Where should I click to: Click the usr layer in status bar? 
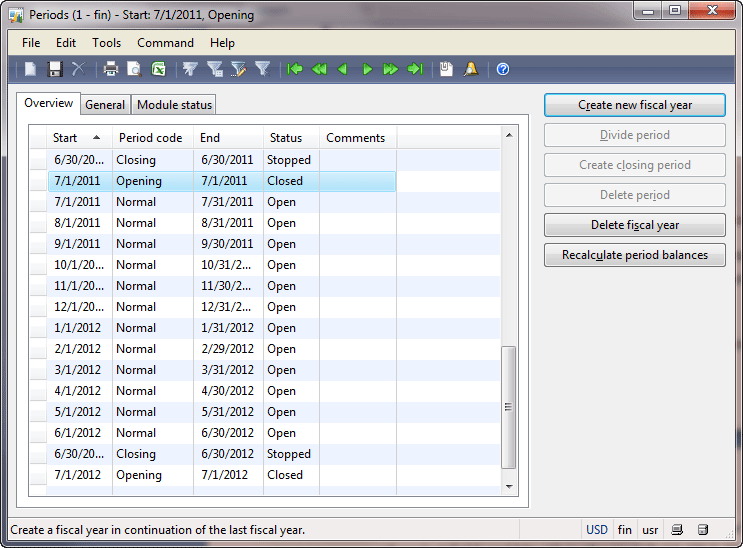(650, 530)
